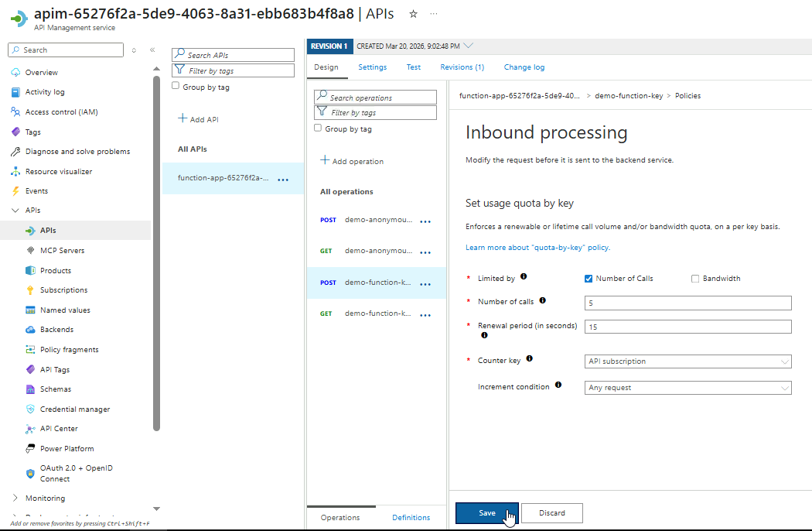Screen dimensions: 812x531
Task: Open Activity log from sidebar icon
Action: click(x=16, y=92)
